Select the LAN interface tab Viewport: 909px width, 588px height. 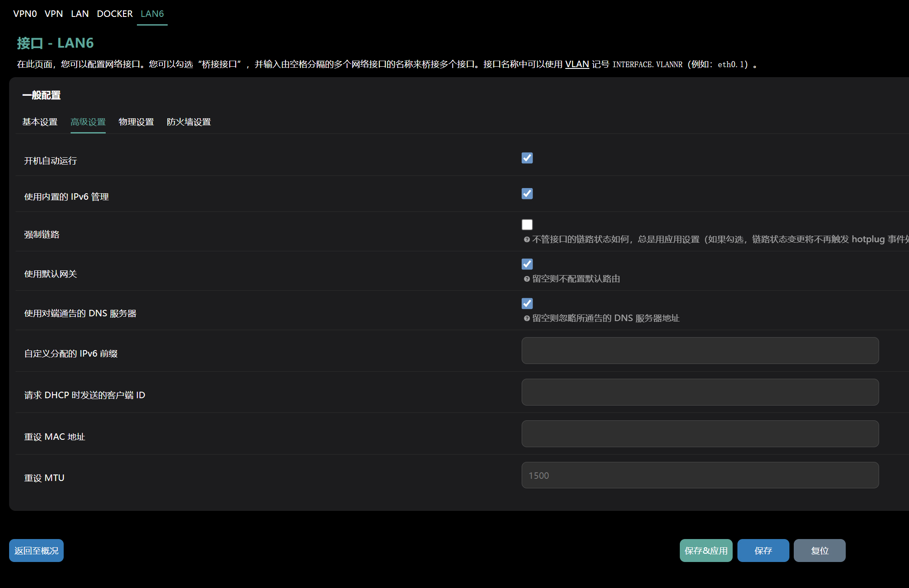[x=80, y=14]
